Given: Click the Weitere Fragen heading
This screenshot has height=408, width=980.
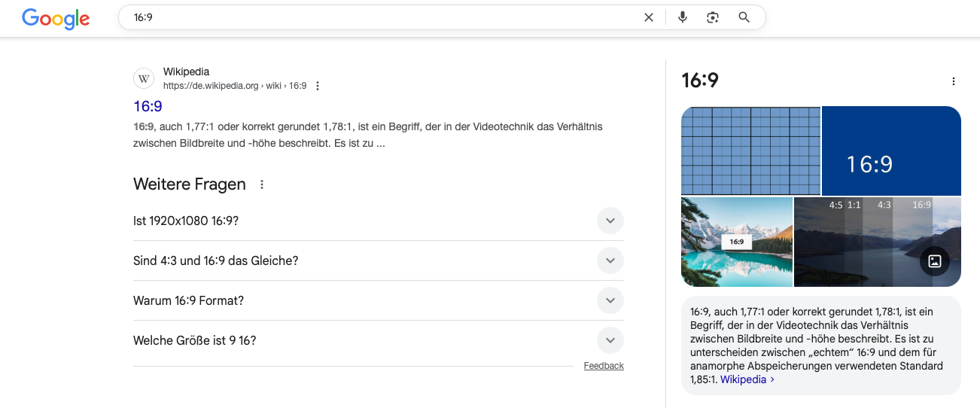Looking at the screenshot, I should [x=190, y=184].
